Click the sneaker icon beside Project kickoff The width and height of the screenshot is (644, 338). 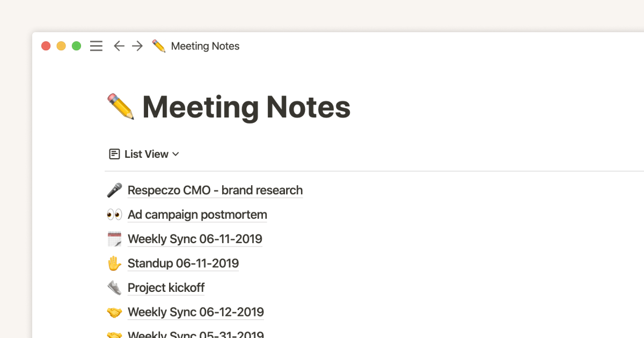tap(114, 288)
